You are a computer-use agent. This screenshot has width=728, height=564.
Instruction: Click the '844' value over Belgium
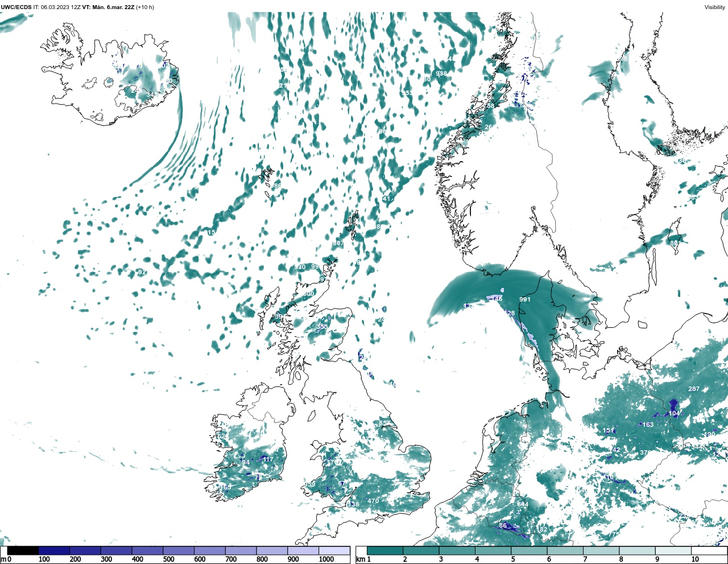(x=523, y=504)
